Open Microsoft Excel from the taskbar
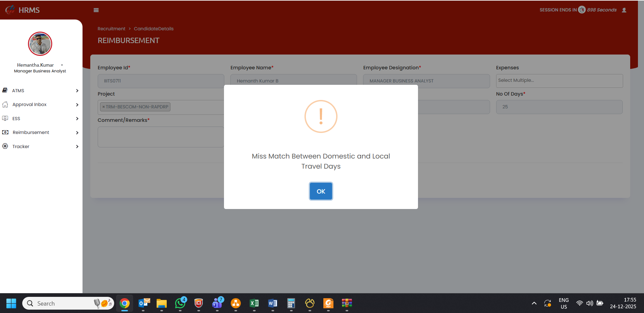644x313 pixels. [x=254, y=303]
